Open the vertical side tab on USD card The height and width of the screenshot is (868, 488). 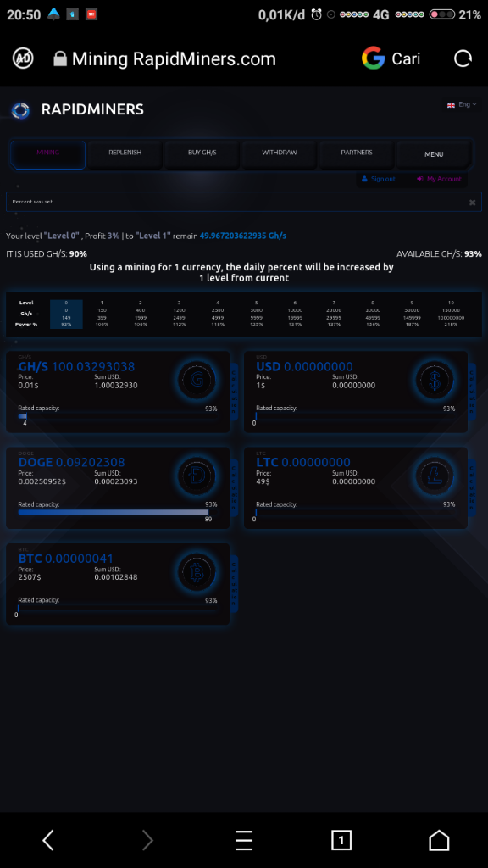(x=472, y=392)
